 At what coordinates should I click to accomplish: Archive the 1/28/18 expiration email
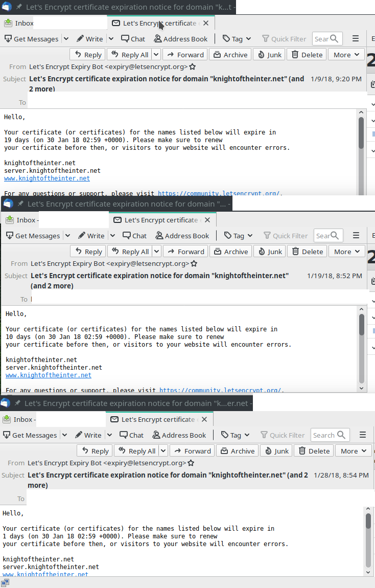point(238,451)
